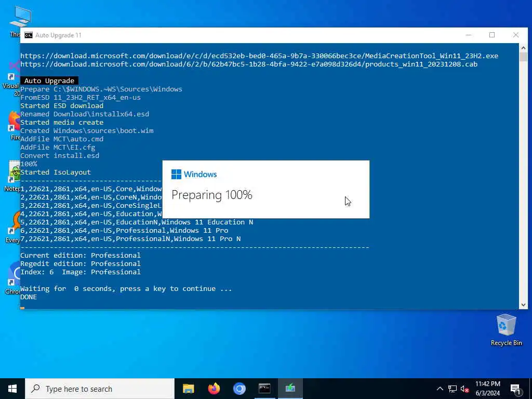Click the products_win11_20231208.cab URL line
Screen dimensions: 532x399
[249, 64]
